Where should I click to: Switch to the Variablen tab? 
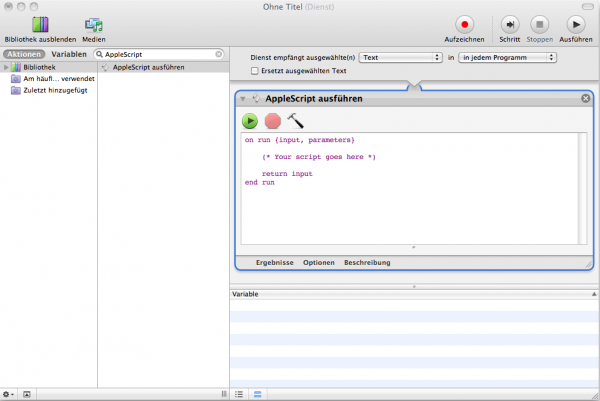click(x=69, y=54)
